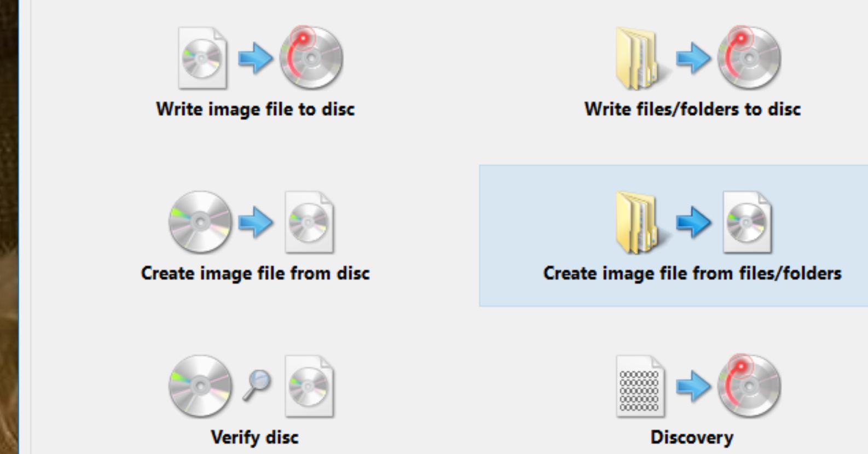Screen dimensions: 868x454
Task: Select the Create image file from disc label
Action: [255, 273]
